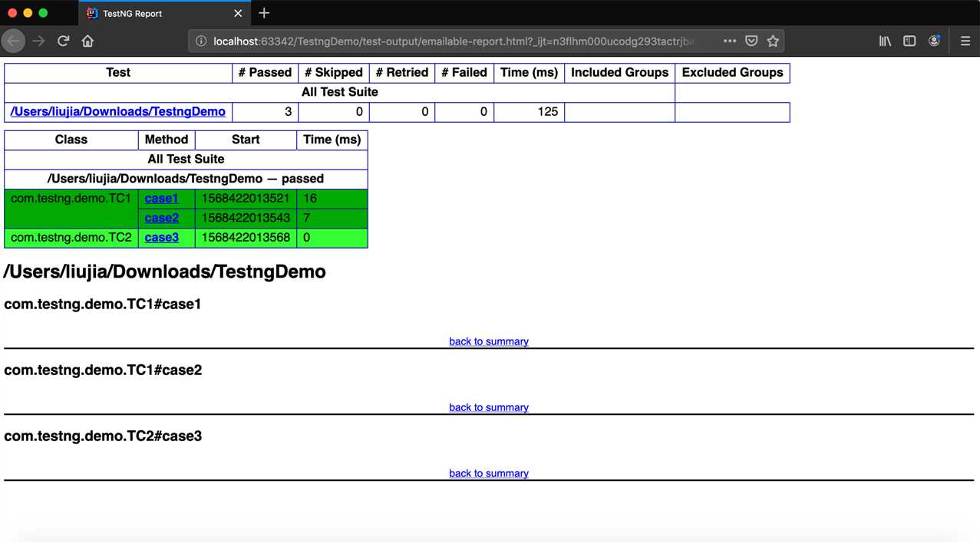The image size is (980, 543).
Task: Click the com.testng.demo.TC1#case1 heading
Action: 103,304
